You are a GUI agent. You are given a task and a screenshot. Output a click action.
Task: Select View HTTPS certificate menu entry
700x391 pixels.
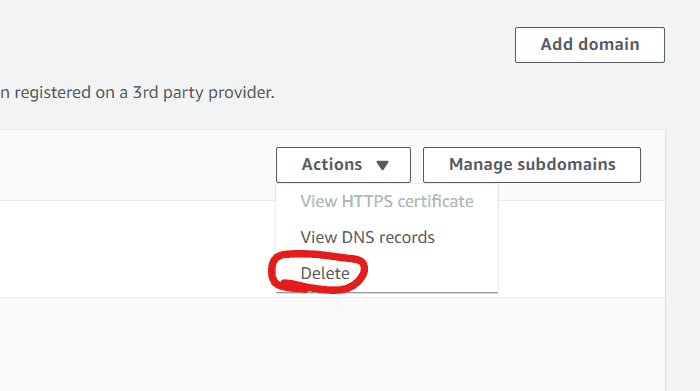point(387,201)
